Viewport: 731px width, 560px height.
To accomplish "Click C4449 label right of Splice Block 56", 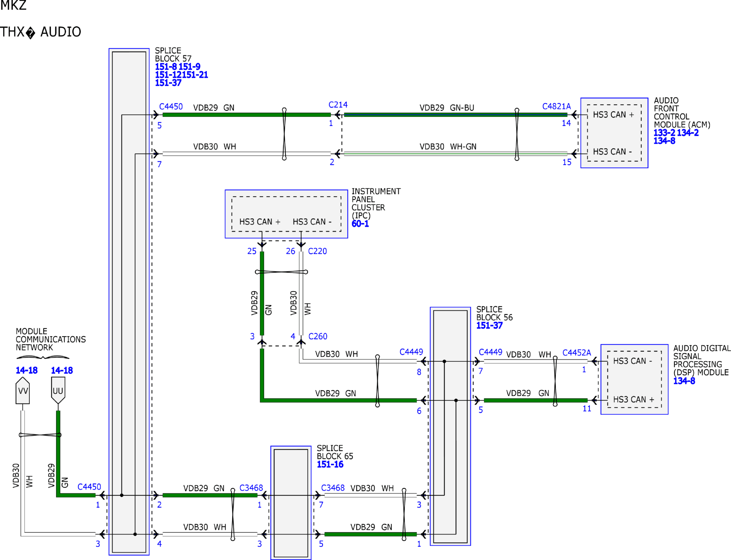I will pos(490,352).
